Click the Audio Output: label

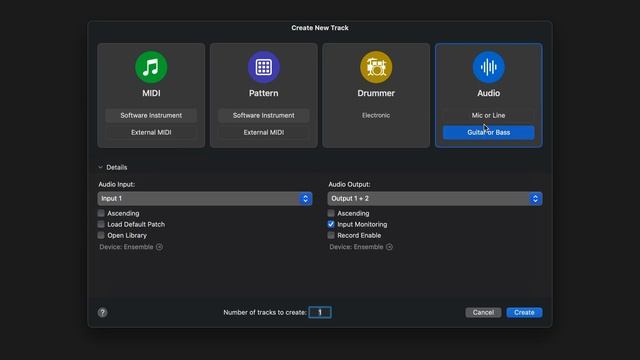point(349,184)
